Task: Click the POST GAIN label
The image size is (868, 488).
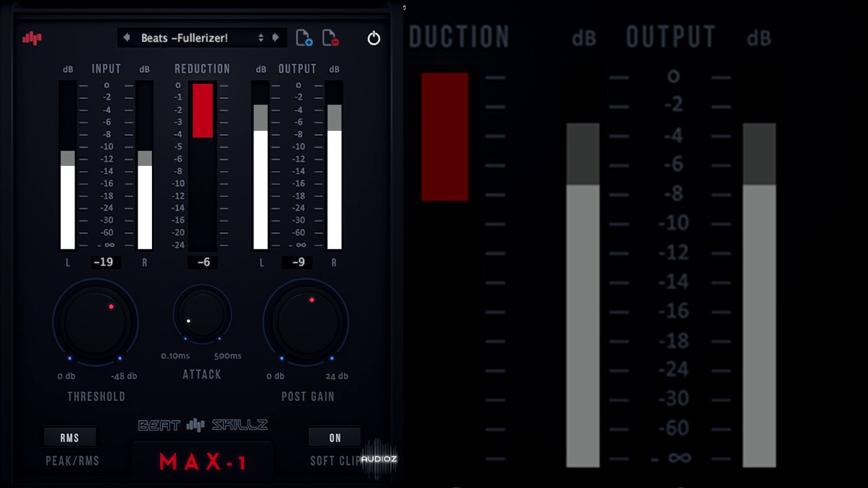Action: (x=308, y=396)
